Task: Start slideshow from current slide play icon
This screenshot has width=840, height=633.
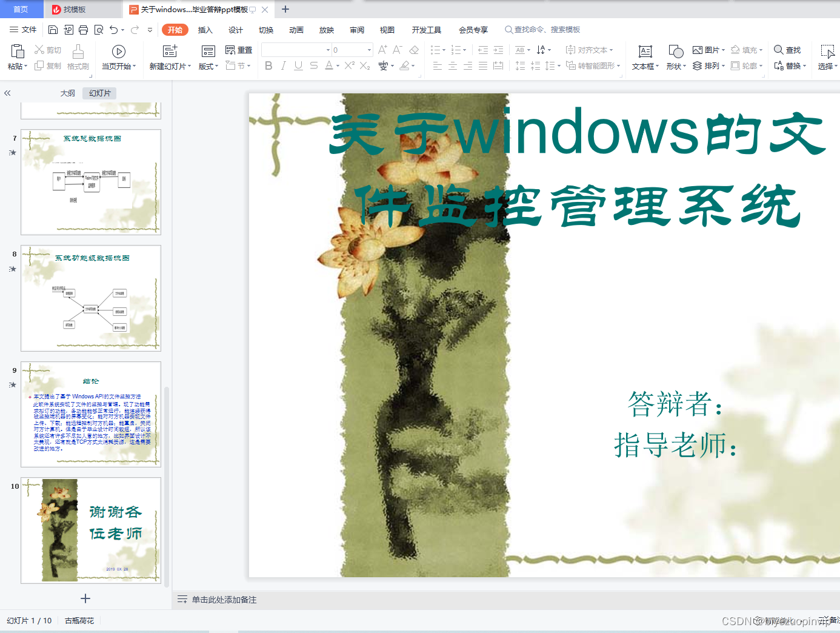Action: click(x=119, y=52)
